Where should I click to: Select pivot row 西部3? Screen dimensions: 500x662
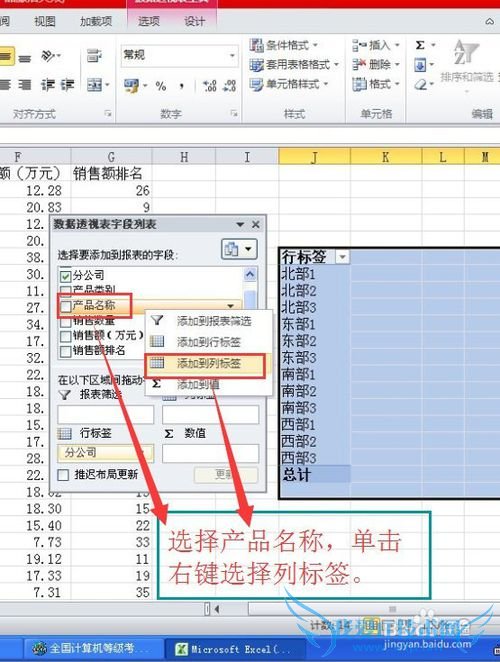pos(315,458)
